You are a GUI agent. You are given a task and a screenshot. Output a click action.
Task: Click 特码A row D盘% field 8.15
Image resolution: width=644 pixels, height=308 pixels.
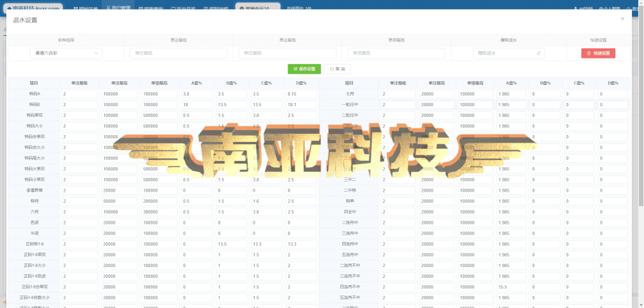(x=301, y=94)
